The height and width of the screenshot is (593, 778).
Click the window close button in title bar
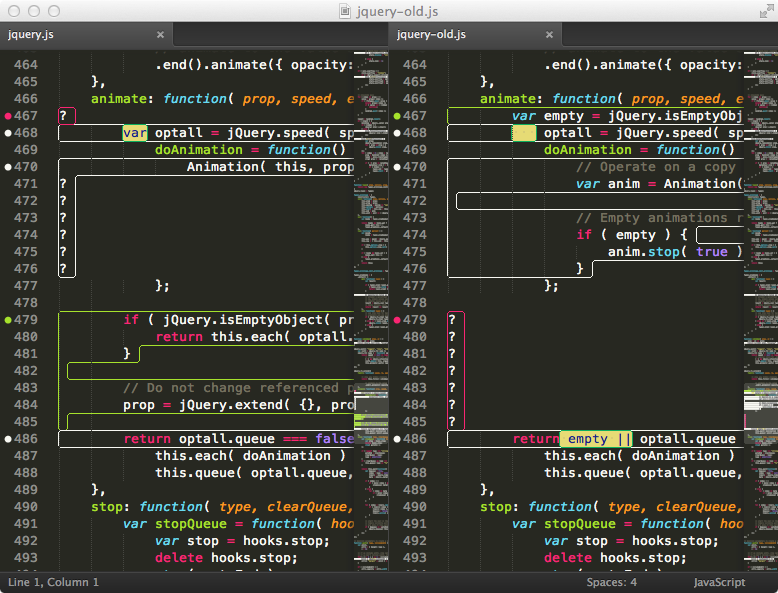(14, 11)
